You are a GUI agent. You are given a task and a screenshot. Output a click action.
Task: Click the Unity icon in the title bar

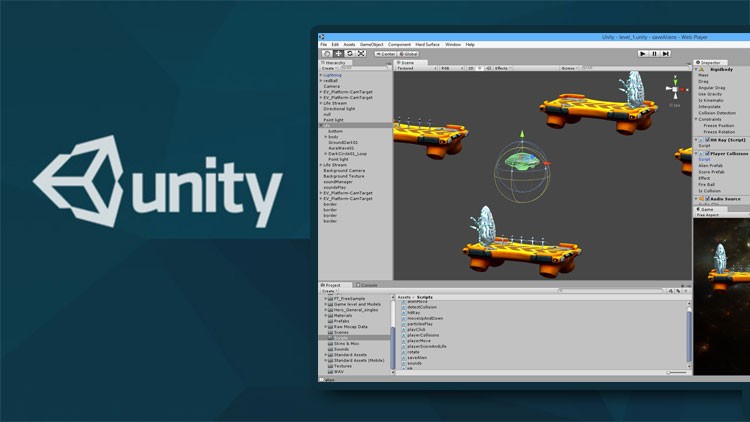tap(322, 37)
